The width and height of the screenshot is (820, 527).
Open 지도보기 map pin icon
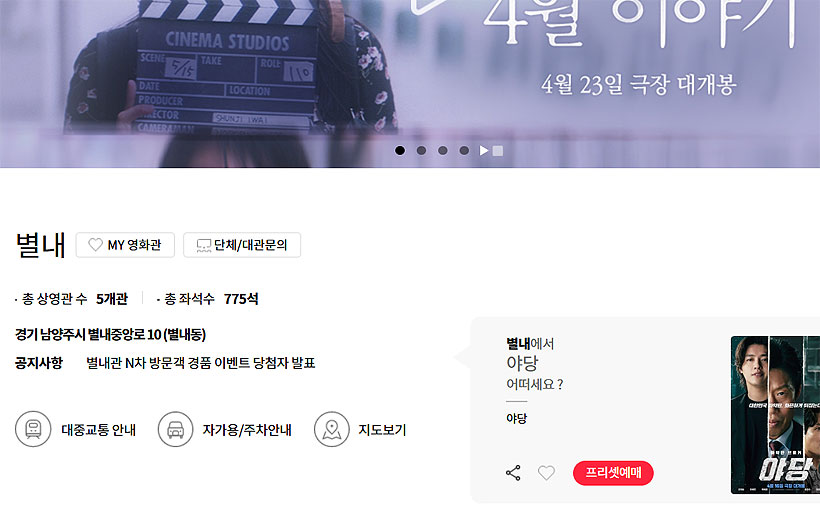332,429
